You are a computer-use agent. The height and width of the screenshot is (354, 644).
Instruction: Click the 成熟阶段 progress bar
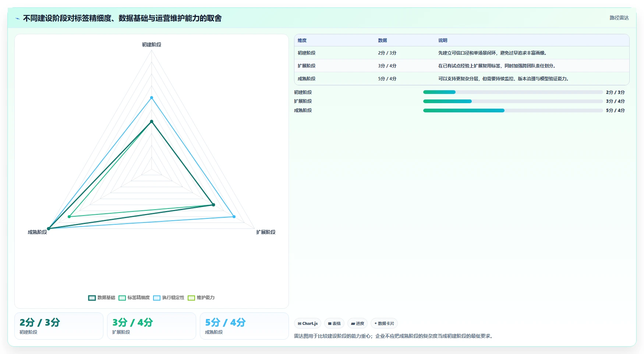[x=513, y=111]
